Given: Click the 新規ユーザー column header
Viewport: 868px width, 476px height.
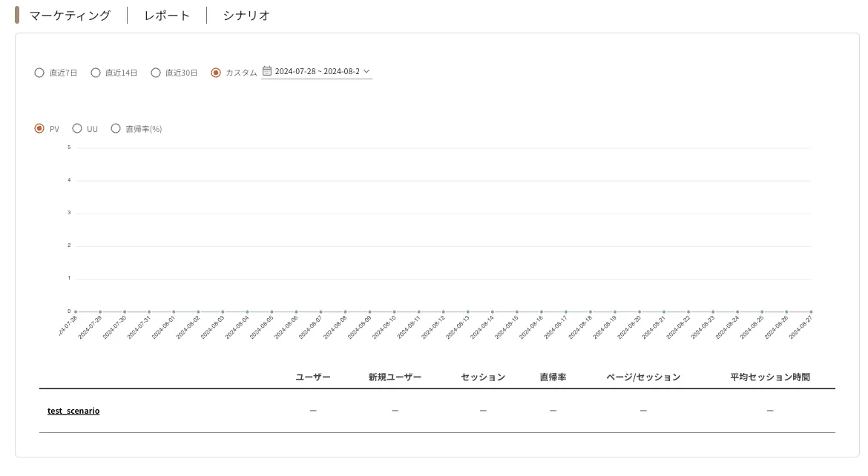Looking at the screenshot, I should (x=395, y=377).
